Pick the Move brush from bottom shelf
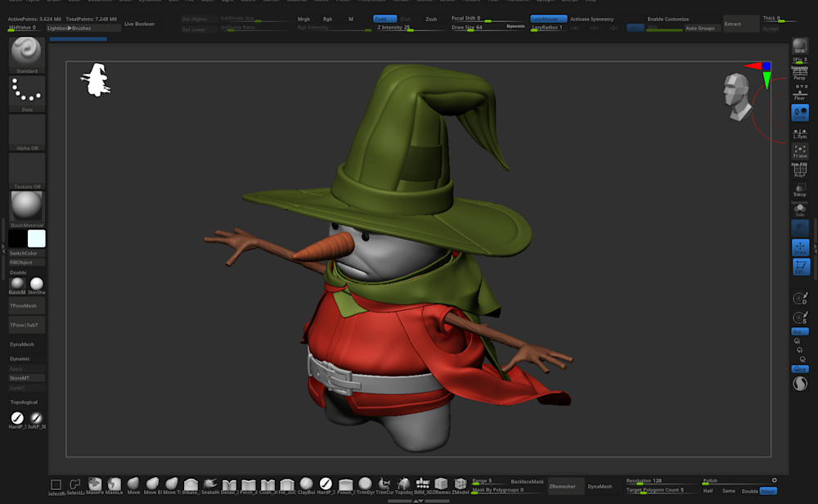Viewport: 818px width, 504px height. (133, 484)
